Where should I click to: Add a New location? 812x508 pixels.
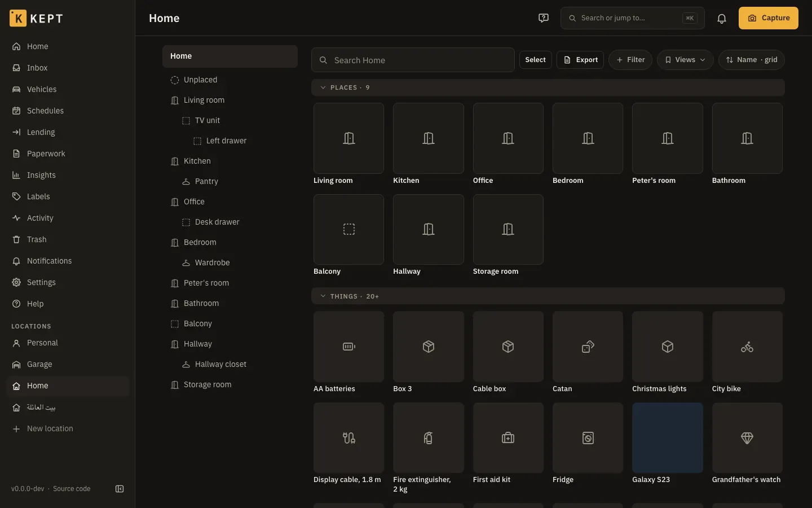click(68, 428)
